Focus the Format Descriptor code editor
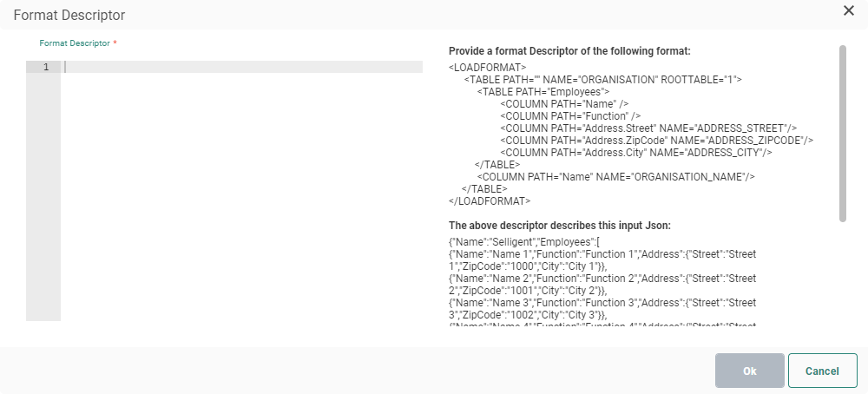 pos(243,174)
